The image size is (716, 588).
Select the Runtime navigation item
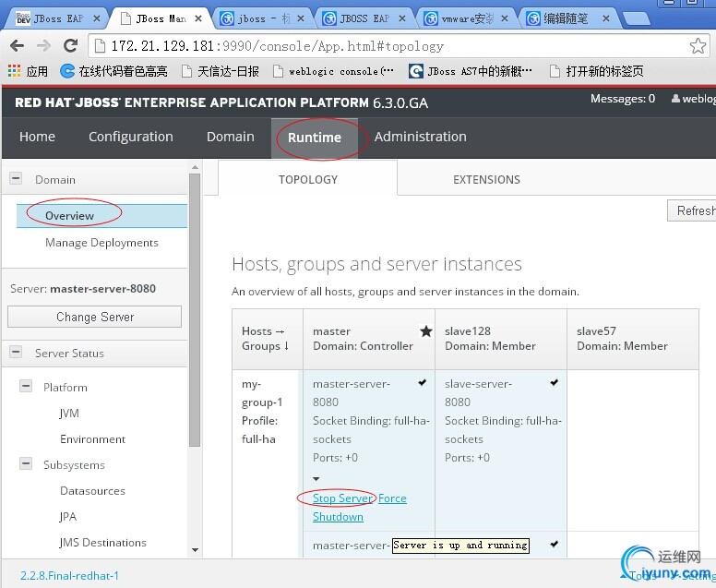(x=315, y=138)
